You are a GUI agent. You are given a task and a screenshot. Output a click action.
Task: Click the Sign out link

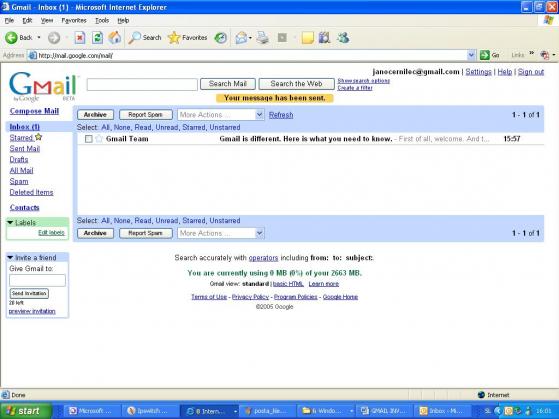tap(531, 72)
